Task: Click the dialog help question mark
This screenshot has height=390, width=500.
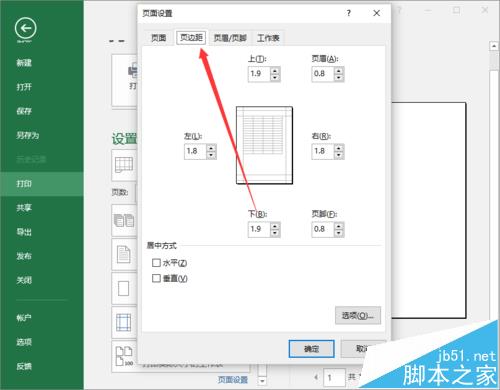Action: click(x=349, y=13)
